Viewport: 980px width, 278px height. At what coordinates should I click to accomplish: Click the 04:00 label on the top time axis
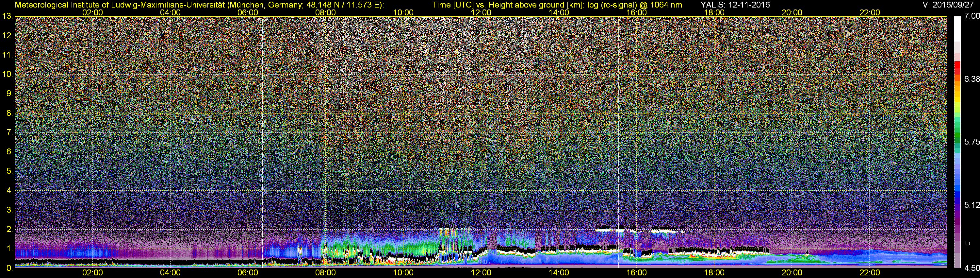click(170, 12)
